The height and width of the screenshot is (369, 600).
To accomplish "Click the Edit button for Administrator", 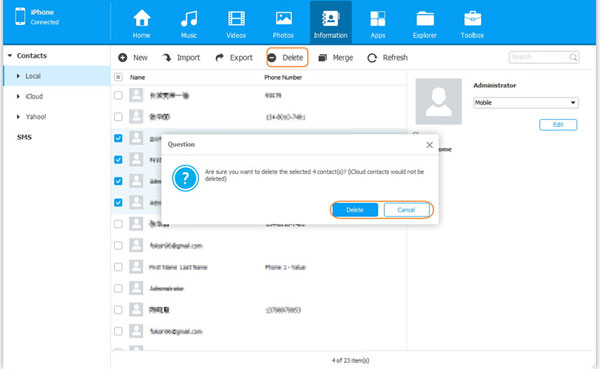I will 558,125.
